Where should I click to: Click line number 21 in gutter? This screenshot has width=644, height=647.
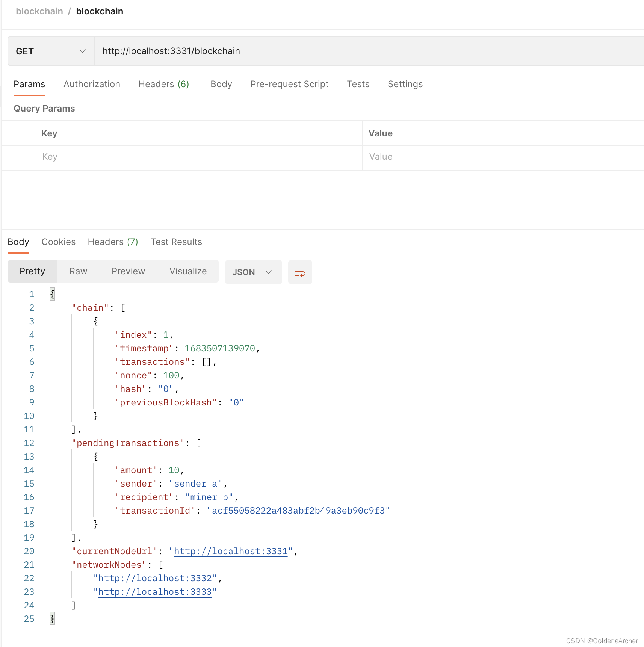29,565
